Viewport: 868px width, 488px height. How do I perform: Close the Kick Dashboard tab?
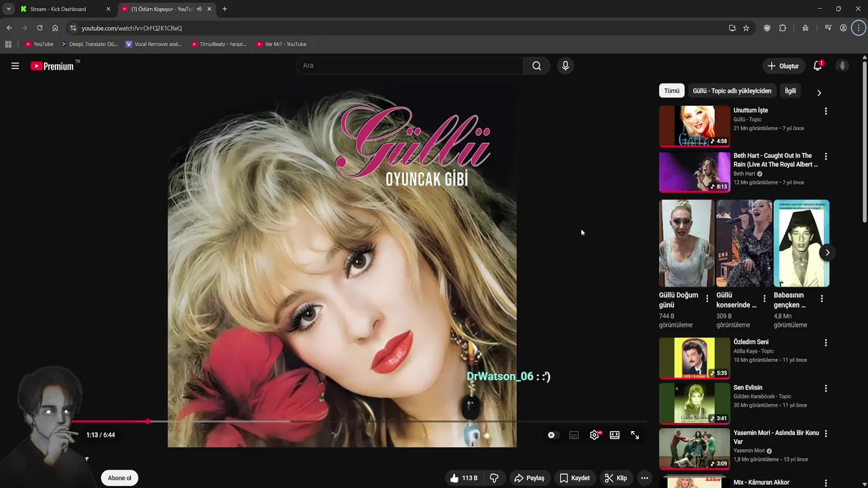(x=108, y=9)
